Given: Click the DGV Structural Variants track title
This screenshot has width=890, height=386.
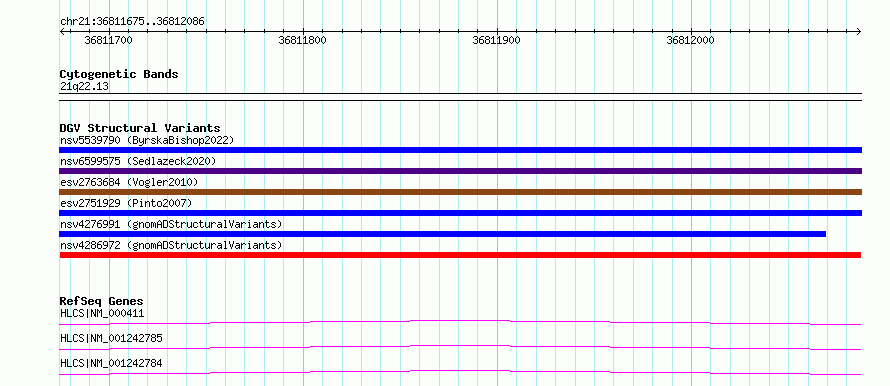Looking at the screenshot, I should pos(140,128).
